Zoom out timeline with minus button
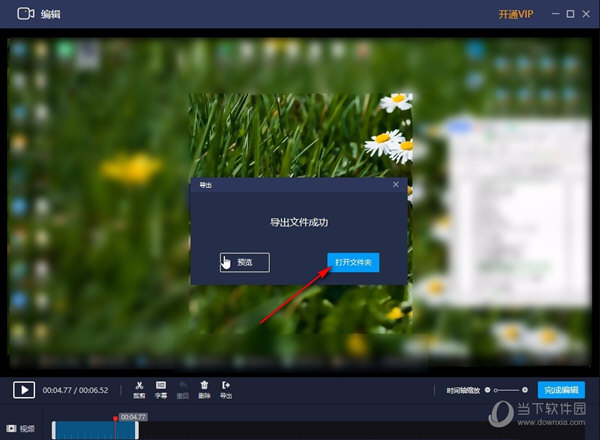The width and height of the screenshot is (600, 440). click(488, 390)
